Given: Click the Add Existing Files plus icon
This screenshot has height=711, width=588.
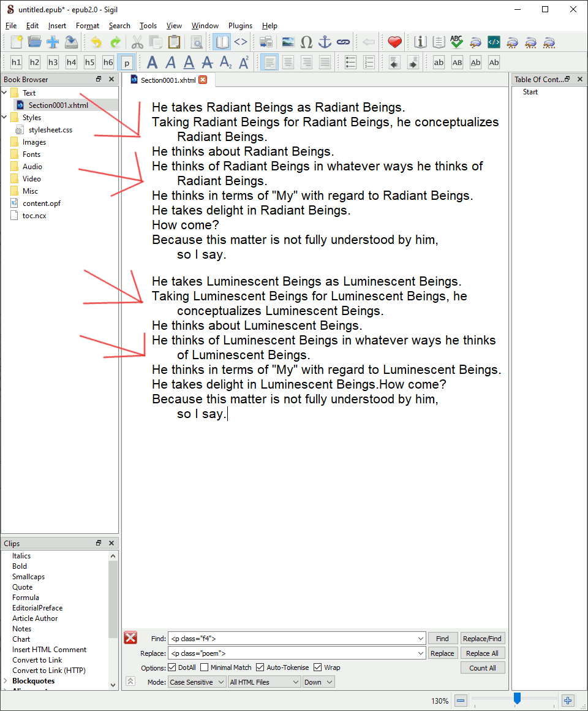Looking at the screenshot, I should point(53,42).
